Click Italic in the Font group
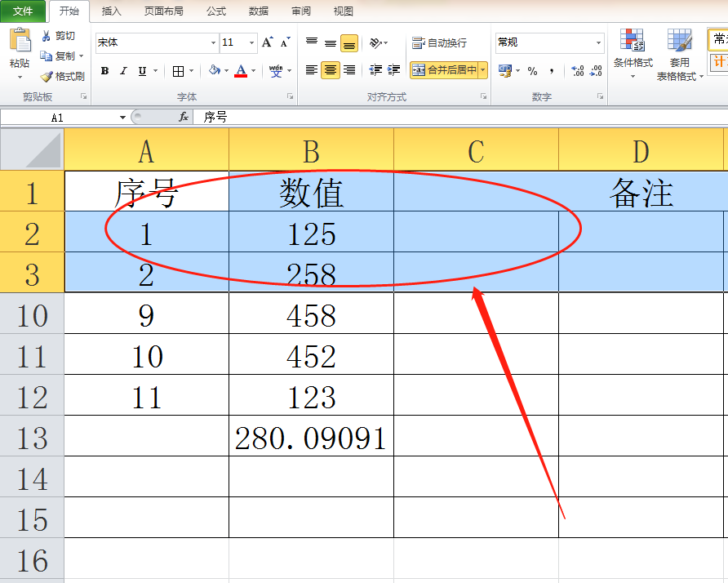728x583 pixels. tap(123, 72)
